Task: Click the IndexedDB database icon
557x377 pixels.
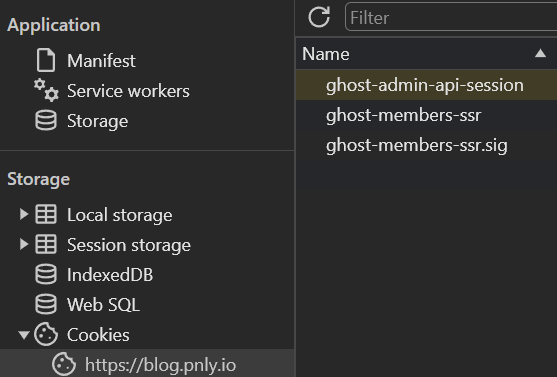Action: click(x=46, y=274)
